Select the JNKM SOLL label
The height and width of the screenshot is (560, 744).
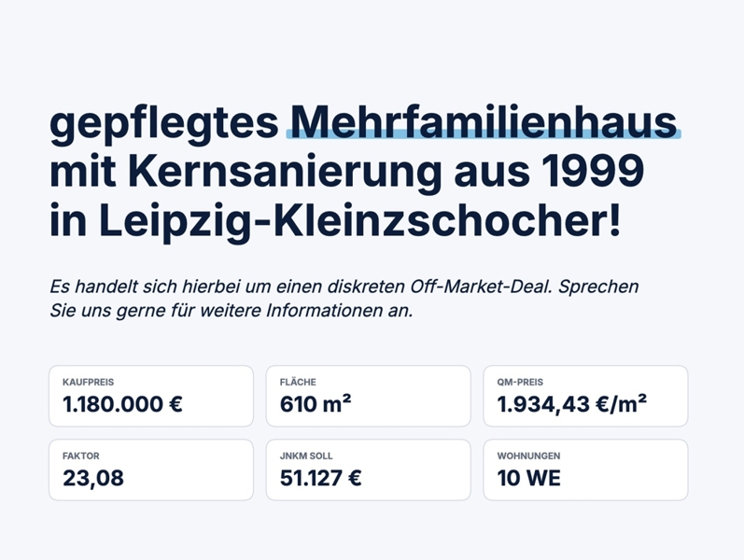(x=306, y=456)
